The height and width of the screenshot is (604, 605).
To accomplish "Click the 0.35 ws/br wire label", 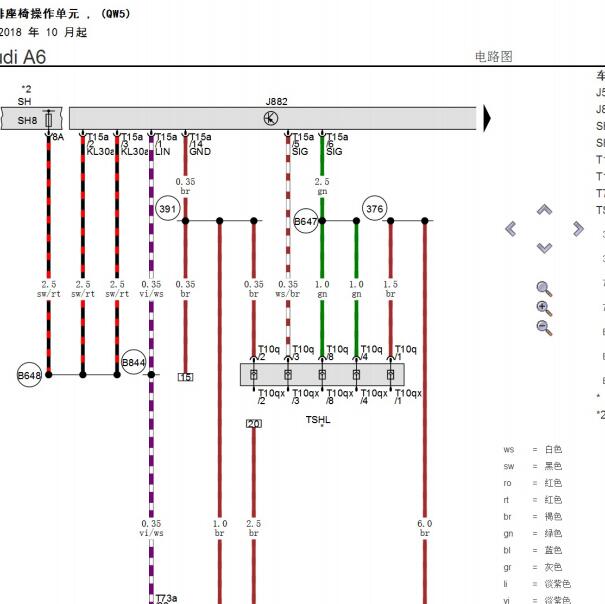I will click(x=288, y=289).
